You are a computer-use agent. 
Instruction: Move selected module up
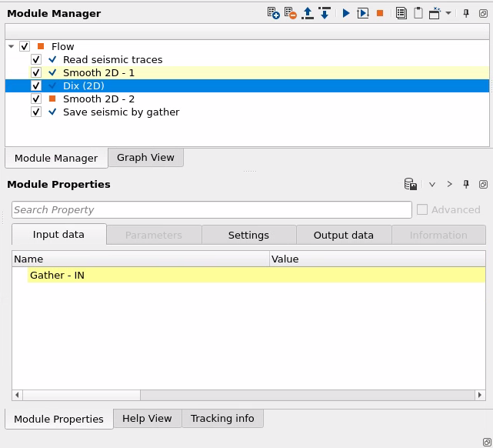[308, 13]
